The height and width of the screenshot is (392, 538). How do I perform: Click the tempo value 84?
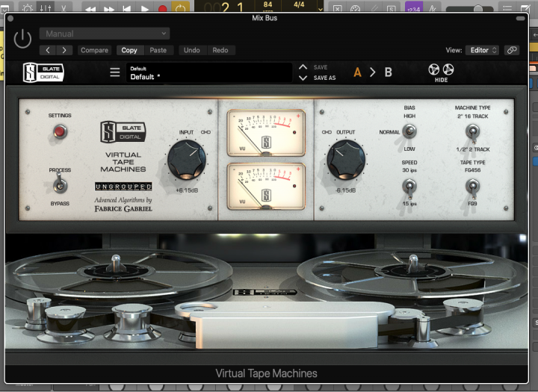pos(268,4)
